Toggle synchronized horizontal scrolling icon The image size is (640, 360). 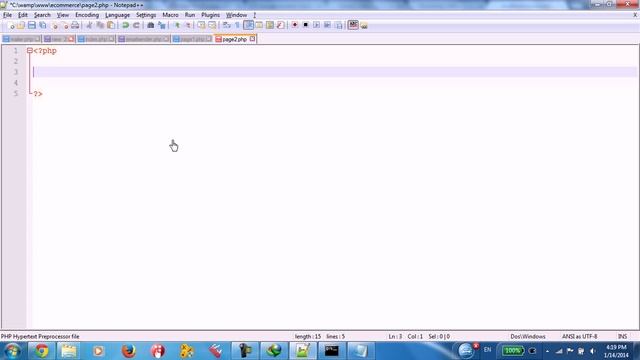click(212, 25)
